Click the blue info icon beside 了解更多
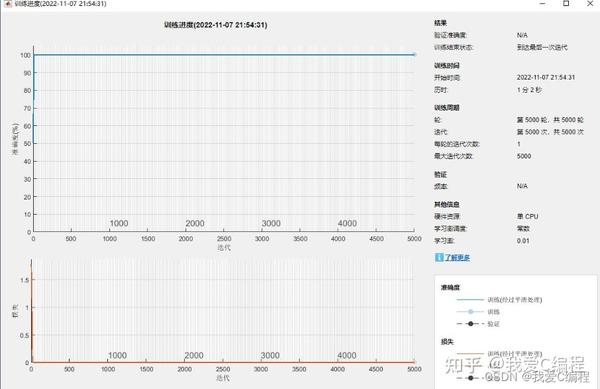The height and width of the screenshot is (389, 600). 439,257
